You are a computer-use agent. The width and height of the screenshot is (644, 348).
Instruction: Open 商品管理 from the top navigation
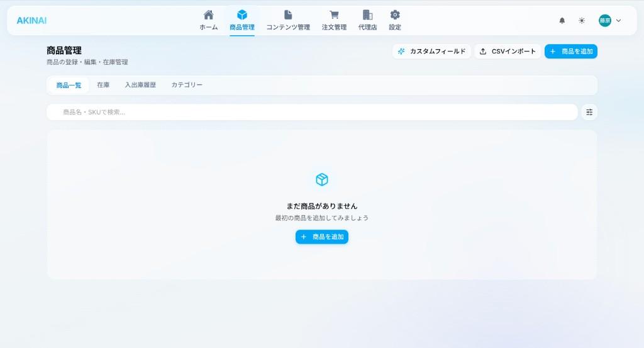pyautogui.click(x=242, y=21)
